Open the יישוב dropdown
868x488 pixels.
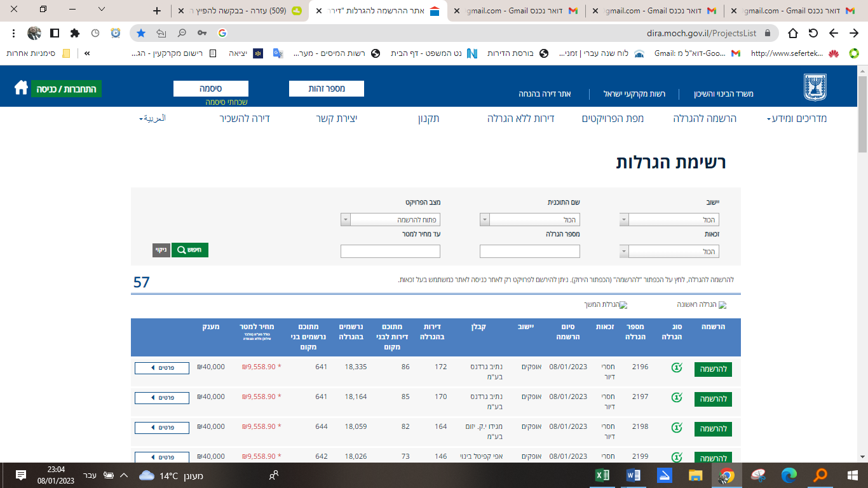pyautogui.click(x=669, y=220)
